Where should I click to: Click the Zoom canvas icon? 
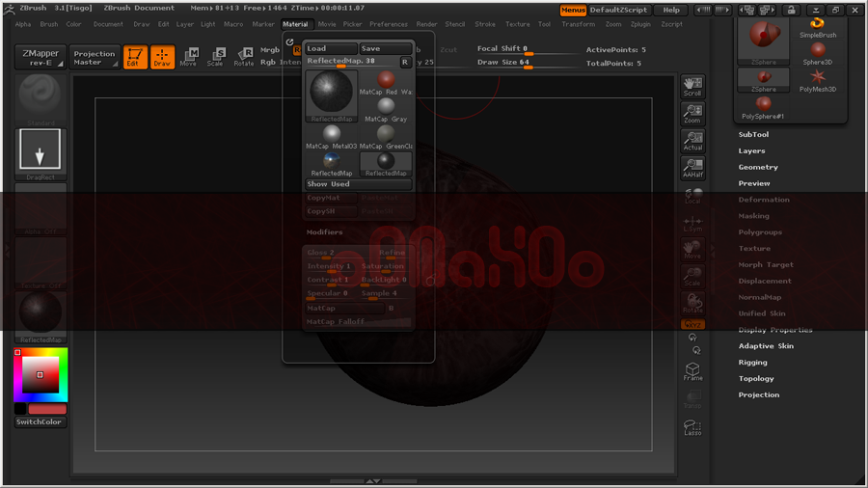coord(692,114)
